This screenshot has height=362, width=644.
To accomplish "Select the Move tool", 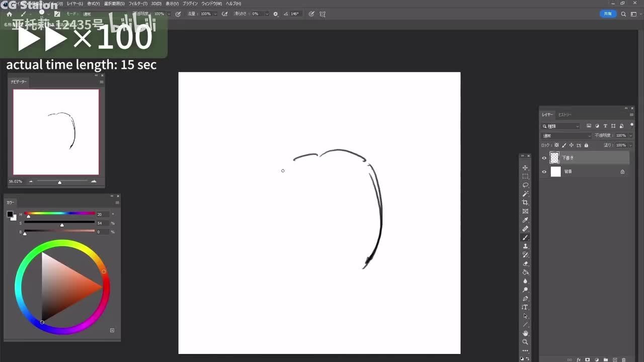I will point(525,168).
